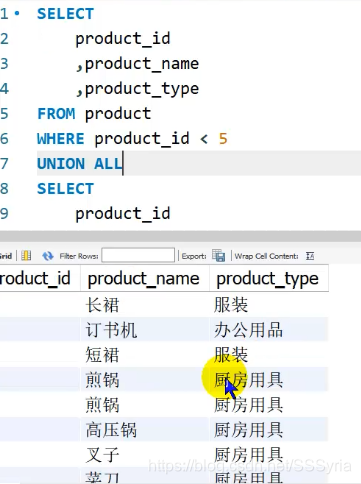Image resolution: width=361 pixels, height=484 pixels.
Task: Toggle the Wrap Cell Content icon
Action: click(x=310, y=256)
